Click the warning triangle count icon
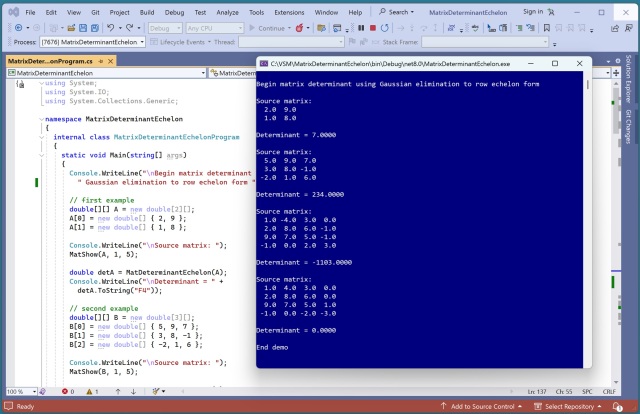 point(89,391)
